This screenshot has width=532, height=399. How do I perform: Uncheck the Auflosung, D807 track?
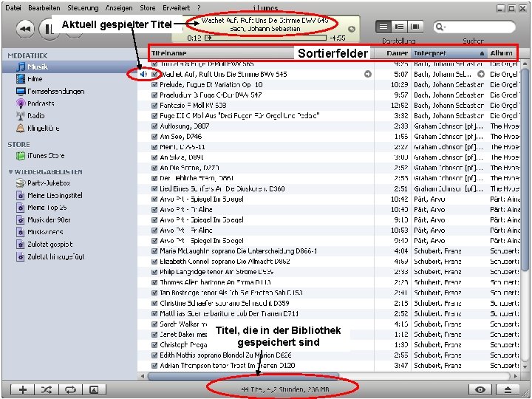pos(154,126)
